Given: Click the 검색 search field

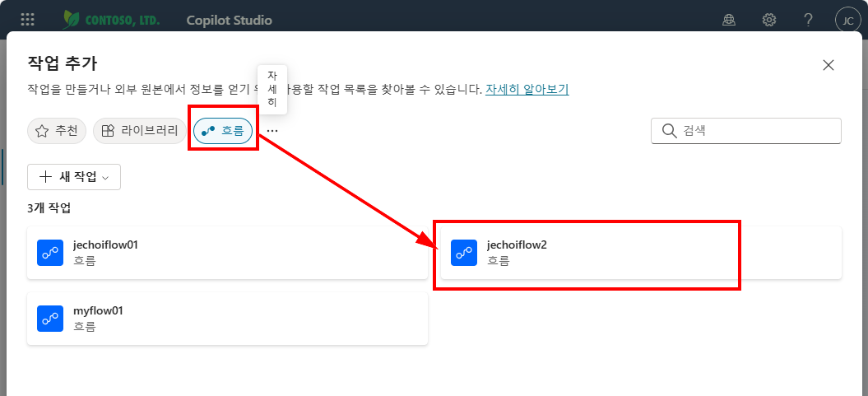Looking at the screenshot, I should 746,131.
